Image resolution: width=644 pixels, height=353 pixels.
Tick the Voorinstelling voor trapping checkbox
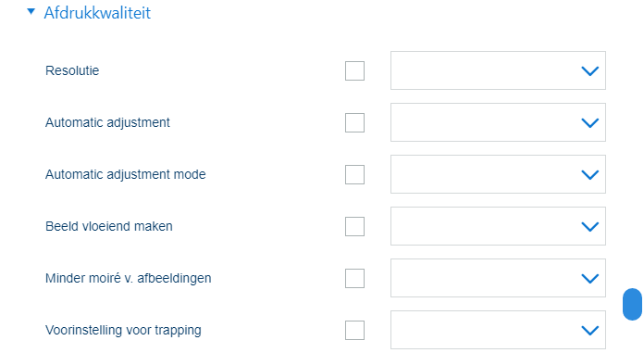pos(355,330)
